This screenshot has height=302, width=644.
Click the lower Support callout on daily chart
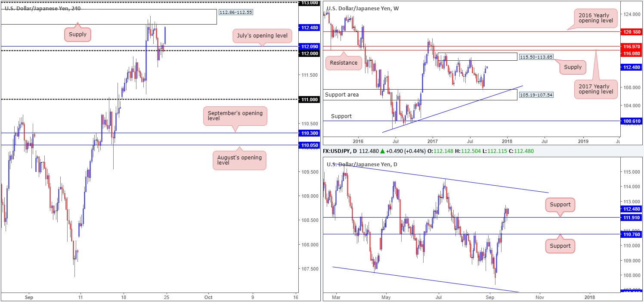[560, 246]
